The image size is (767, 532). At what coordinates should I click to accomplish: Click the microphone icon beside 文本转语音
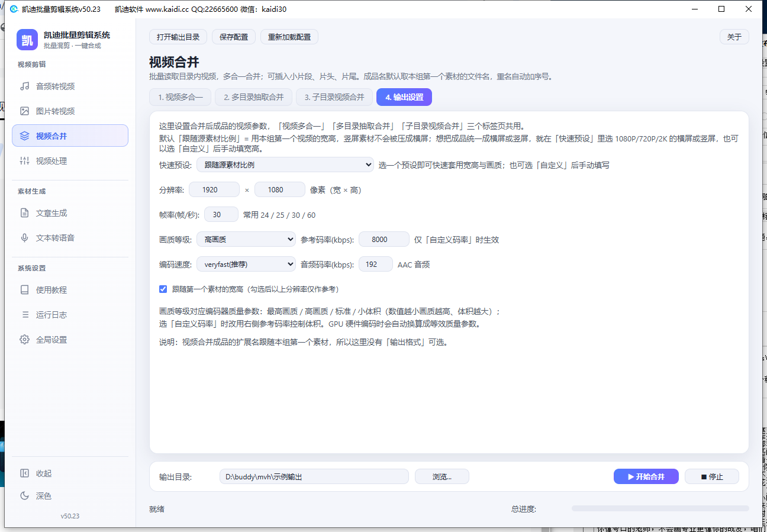[24, 238]
